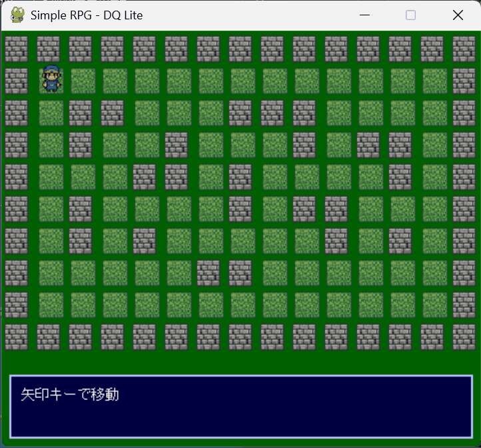Screen dimensions: 481x448
Task: Click the greyed-out maximize button
Action: tap(411, 15)
